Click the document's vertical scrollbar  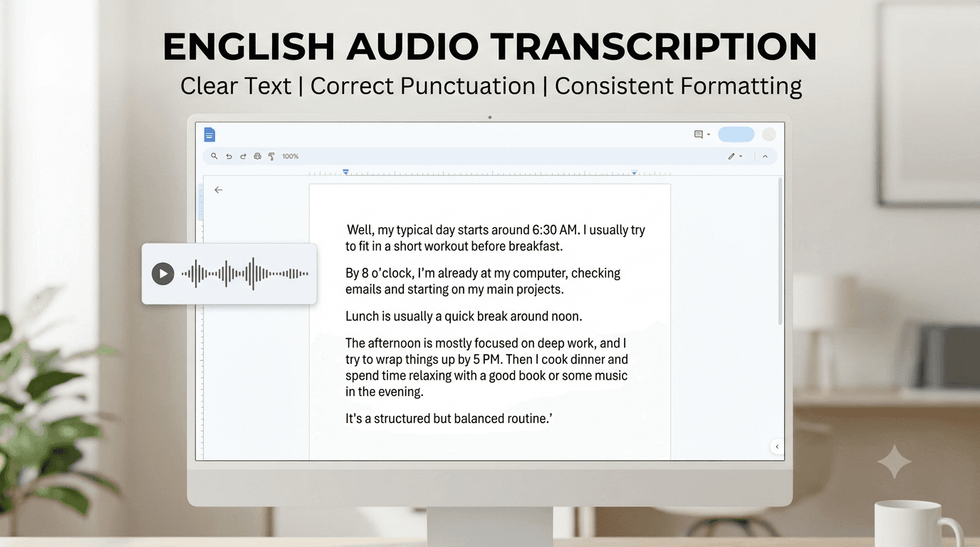click(781, 251)
